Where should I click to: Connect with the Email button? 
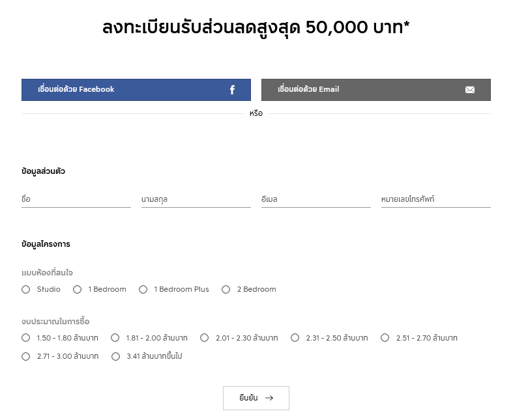(376, 90)
